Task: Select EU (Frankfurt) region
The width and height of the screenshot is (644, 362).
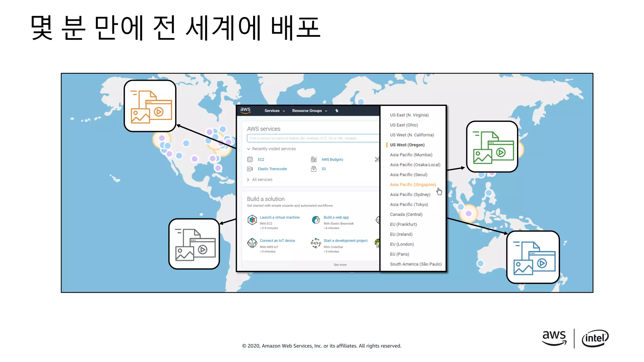Action: 403,225
